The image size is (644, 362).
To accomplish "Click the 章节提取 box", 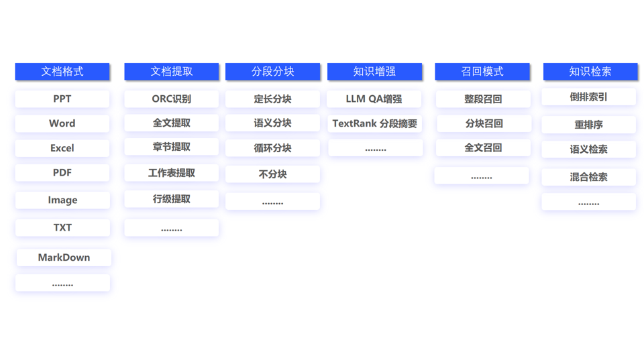I will click(171, 147).
